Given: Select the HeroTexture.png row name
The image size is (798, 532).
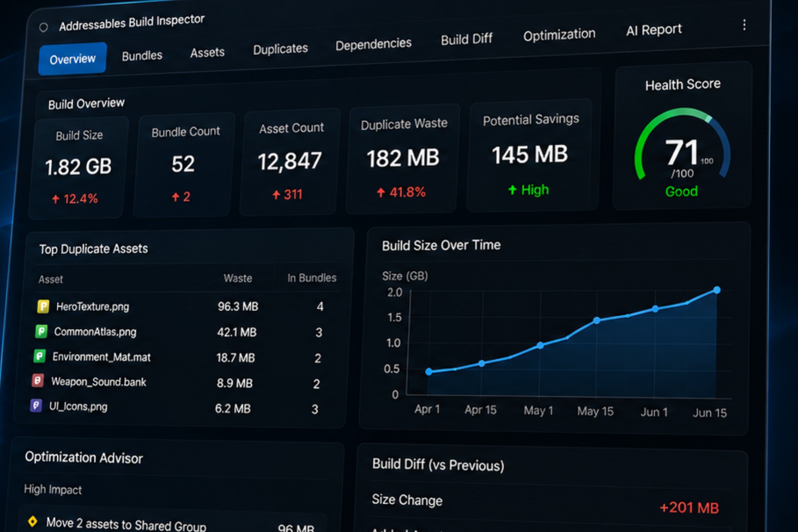Looking at the screenshot, I should pyautogui.click(x=92, y=307).
